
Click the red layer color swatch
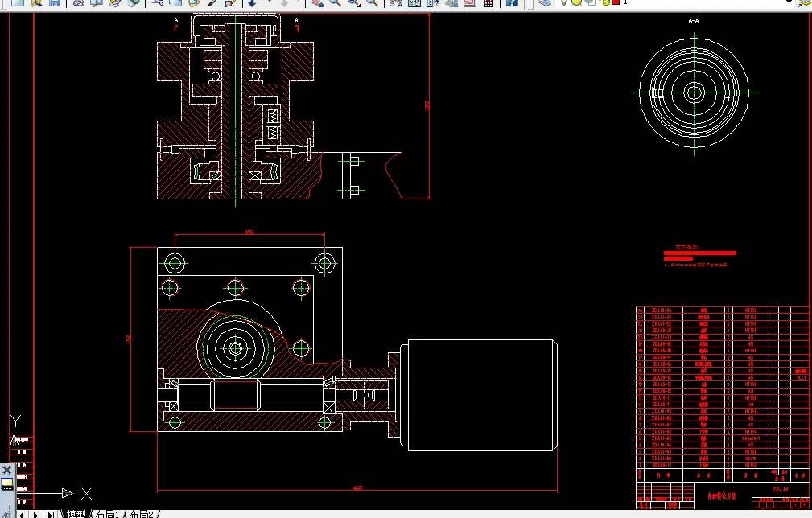click(616, 2)
